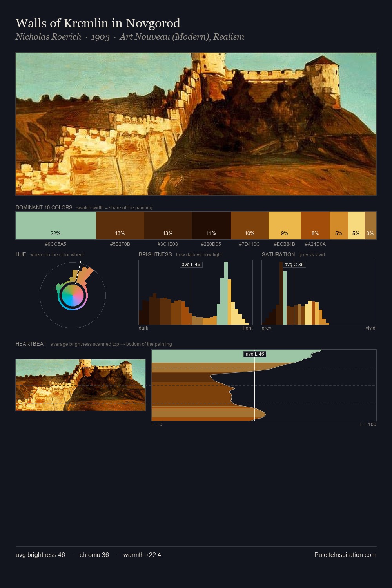The width and height of the screenshot is (392, 588).
Task: Select the #220D05 near-black swatch
Action: (x=211, y=225)
